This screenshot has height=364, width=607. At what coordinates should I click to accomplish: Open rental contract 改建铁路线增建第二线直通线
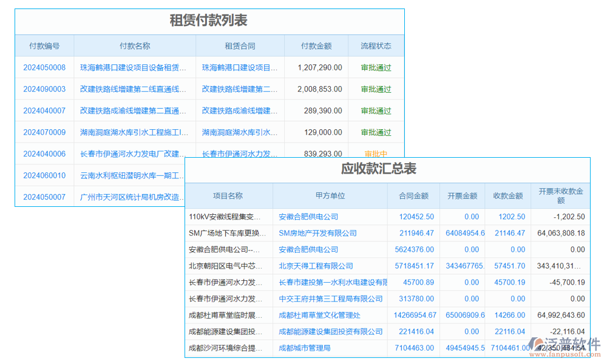tap(239, 89)
